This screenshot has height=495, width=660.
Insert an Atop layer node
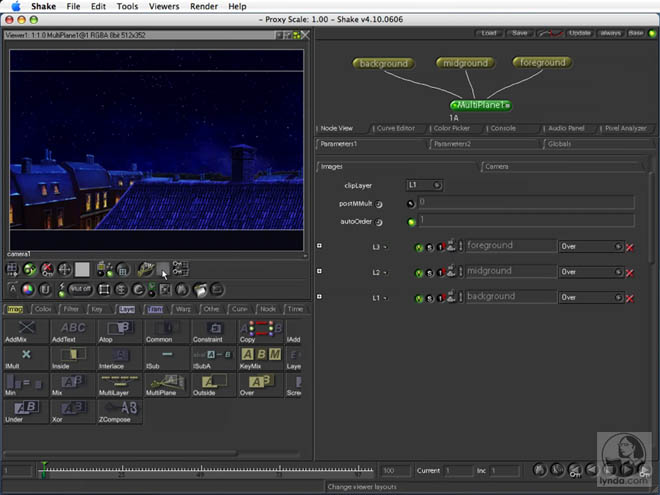(120, 331)
